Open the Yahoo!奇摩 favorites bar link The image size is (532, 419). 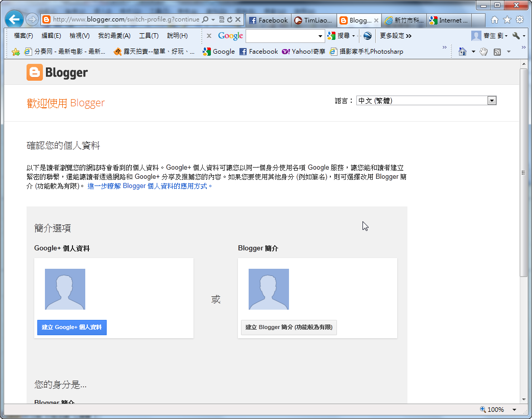[304, 52]
